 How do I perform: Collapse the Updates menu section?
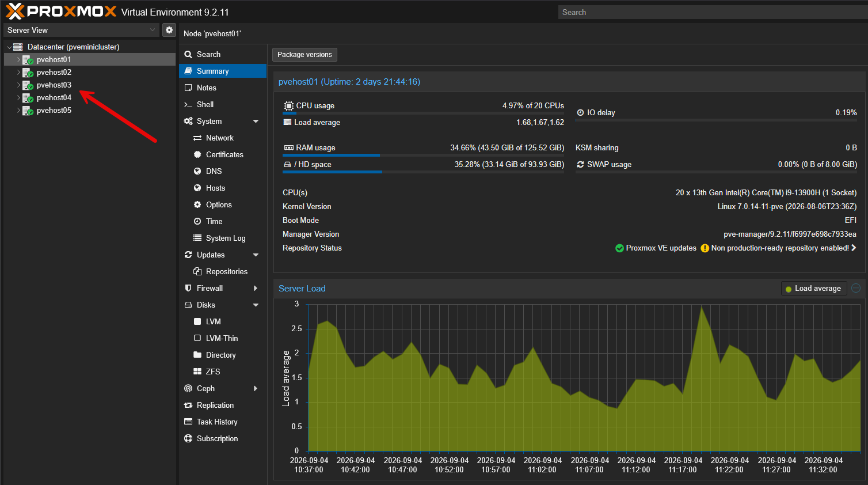[256, 255]
